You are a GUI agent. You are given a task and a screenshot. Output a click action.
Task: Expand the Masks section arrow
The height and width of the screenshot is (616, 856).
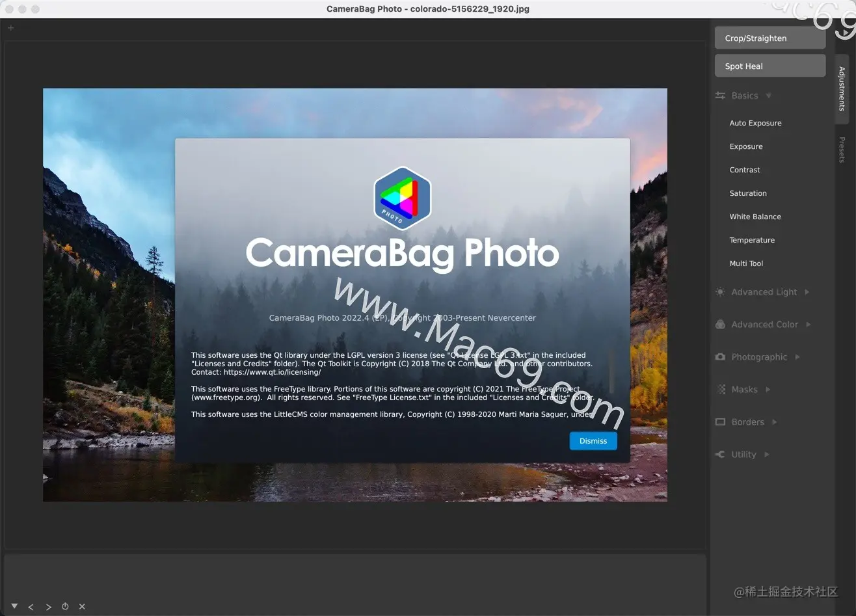[x=768, y=390]
